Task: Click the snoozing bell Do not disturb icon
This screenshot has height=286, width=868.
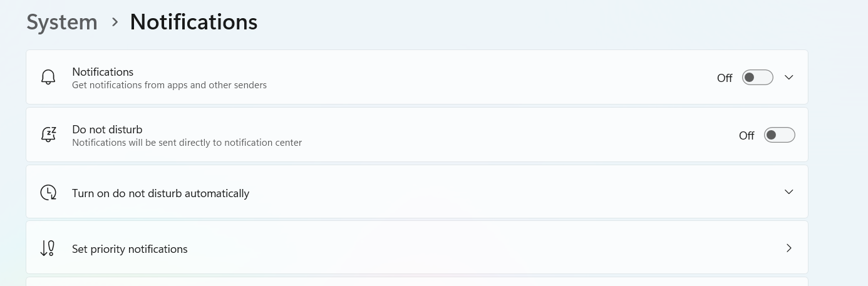Action: pos(48,135)
